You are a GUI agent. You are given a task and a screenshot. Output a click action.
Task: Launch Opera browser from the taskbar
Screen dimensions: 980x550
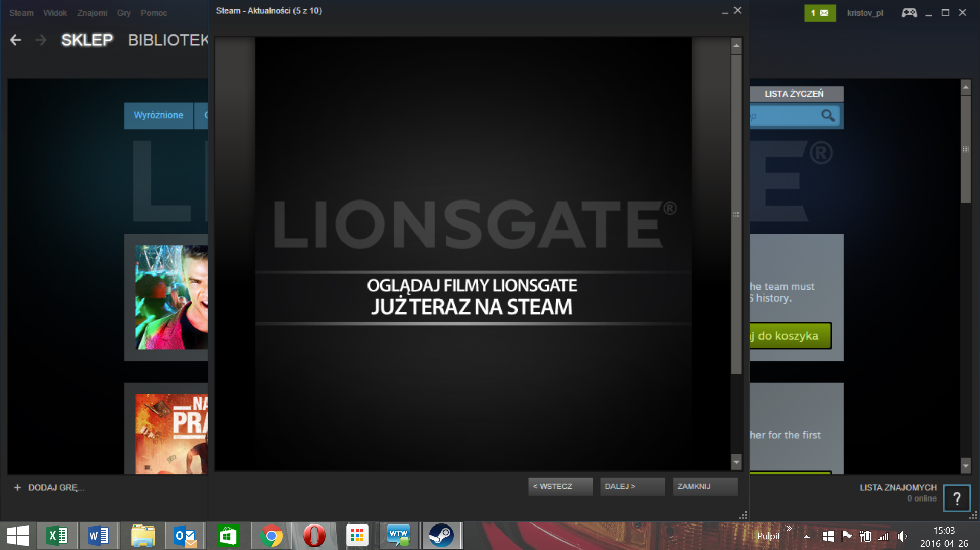314,536
